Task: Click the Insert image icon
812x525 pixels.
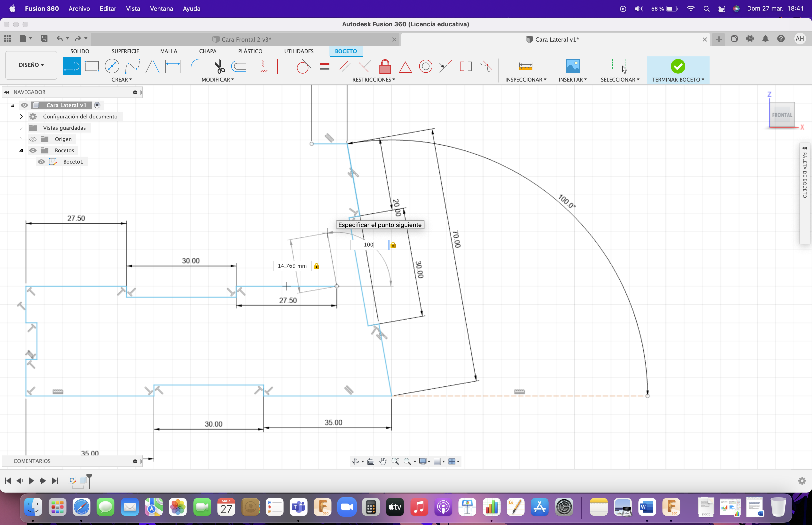Action: pos(573,66)
